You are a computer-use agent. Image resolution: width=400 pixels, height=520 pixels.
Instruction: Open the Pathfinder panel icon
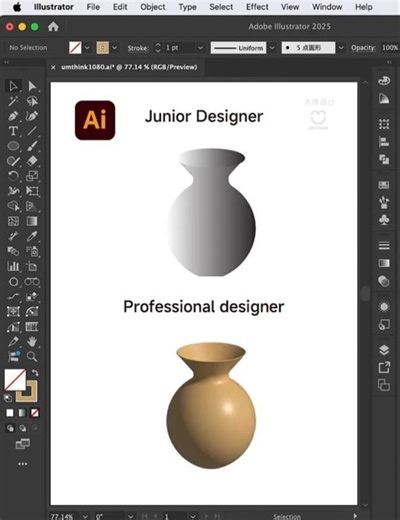point(384,159)
